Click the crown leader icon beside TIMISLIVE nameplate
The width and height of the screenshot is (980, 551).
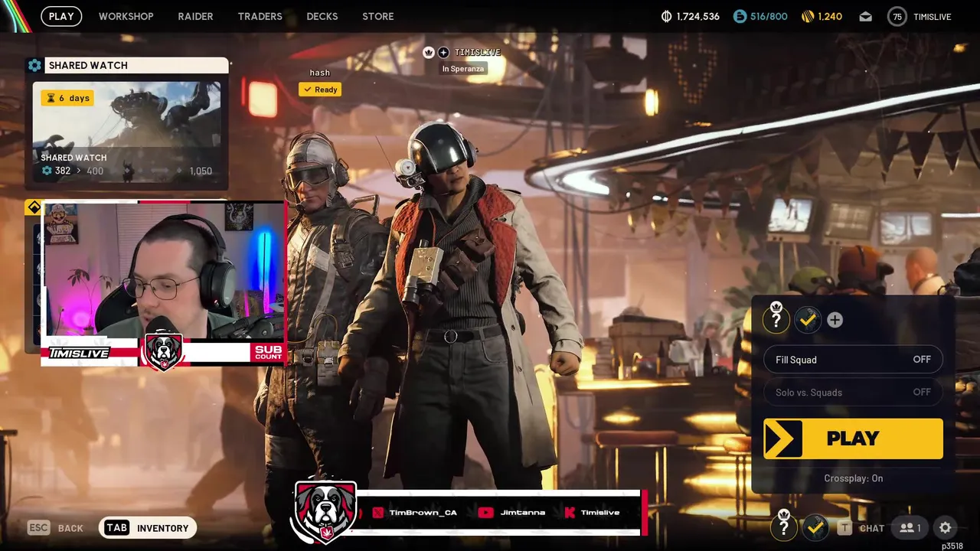coord(429,52)
